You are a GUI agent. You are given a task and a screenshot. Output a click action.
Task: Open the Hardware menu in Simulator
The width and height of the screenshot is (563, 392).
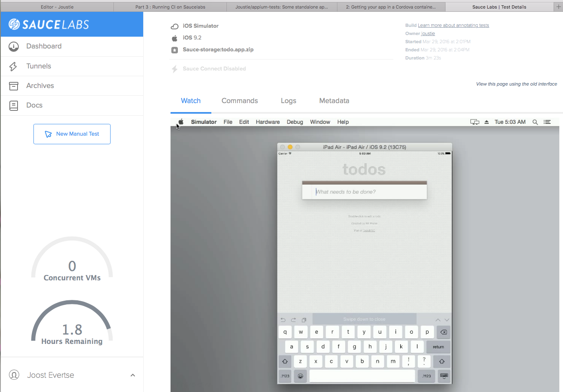point(268,122)
